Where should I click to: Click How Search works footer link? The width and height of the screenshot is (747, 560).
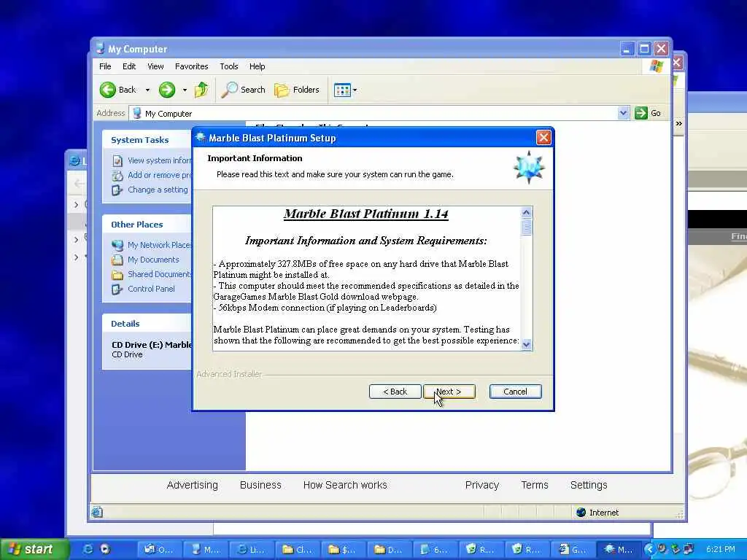(345, 485)
